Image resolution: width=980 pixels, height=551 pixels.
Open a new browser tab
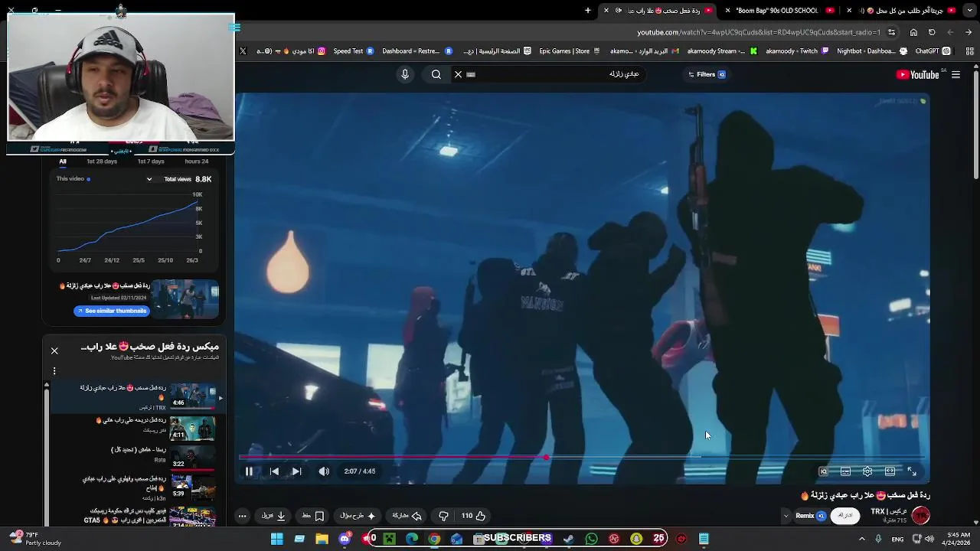pyautogui.click(x=588, y=10)
